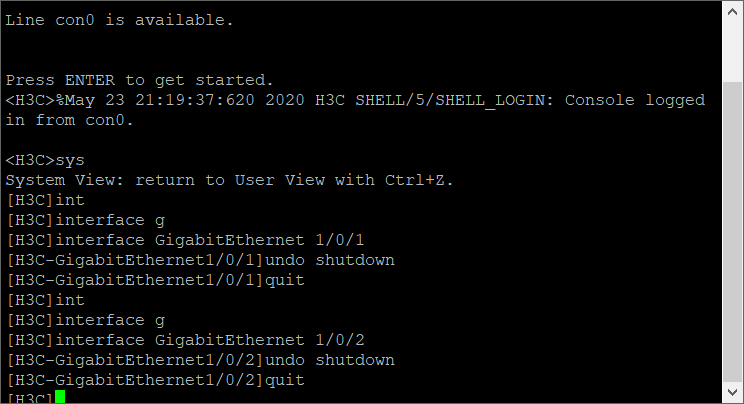This screenshot has width=744, height=404.
Task: Click 'interface GigabitEthernet 1/0/2' command line
Action: click(185, 340)
